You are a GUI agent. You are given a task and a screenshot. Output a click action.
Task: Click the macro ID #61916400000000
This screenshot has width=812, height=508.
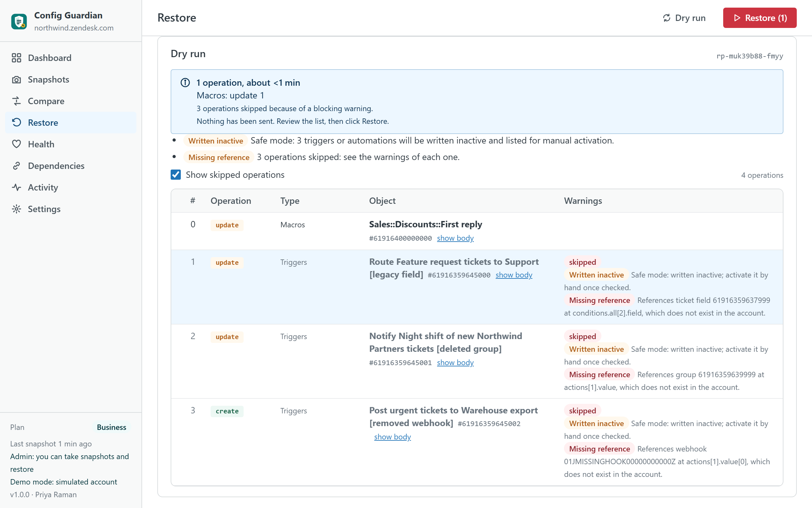click(x=400, y=238)
